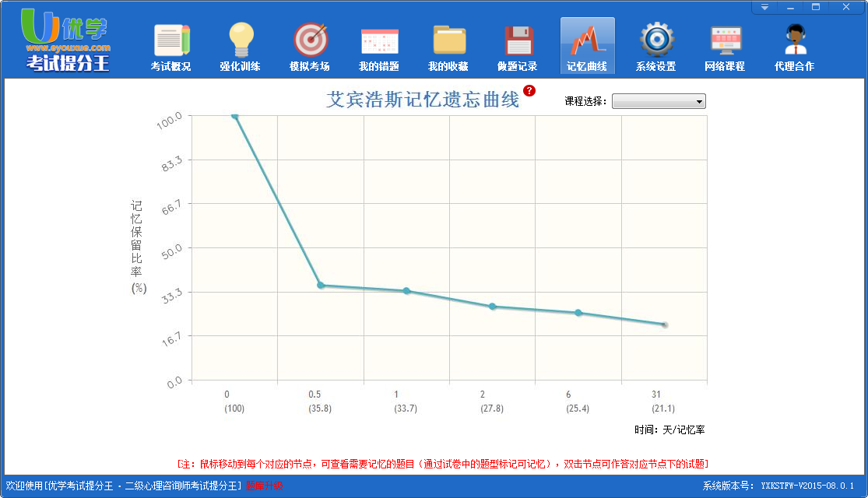
Task: Click the y-axis value 100.0
Action: [170, 120]
